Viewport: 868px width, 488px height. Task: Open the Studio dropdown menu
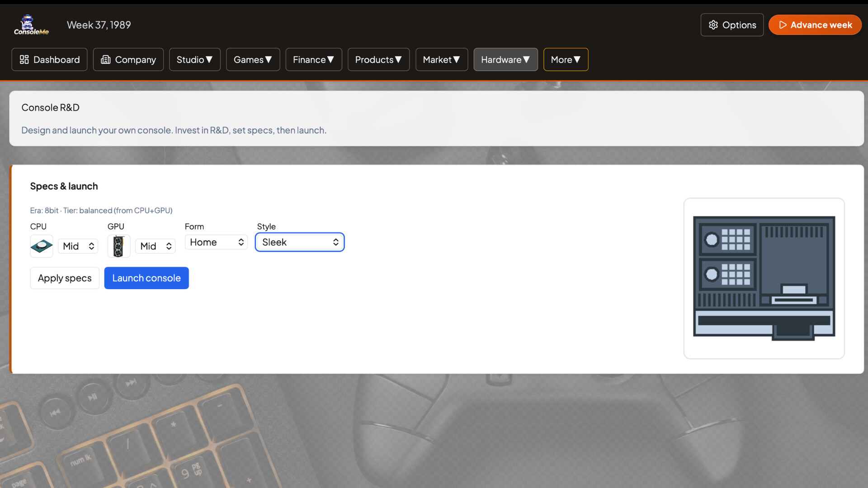pyautogui.click(x=194, y=59)
